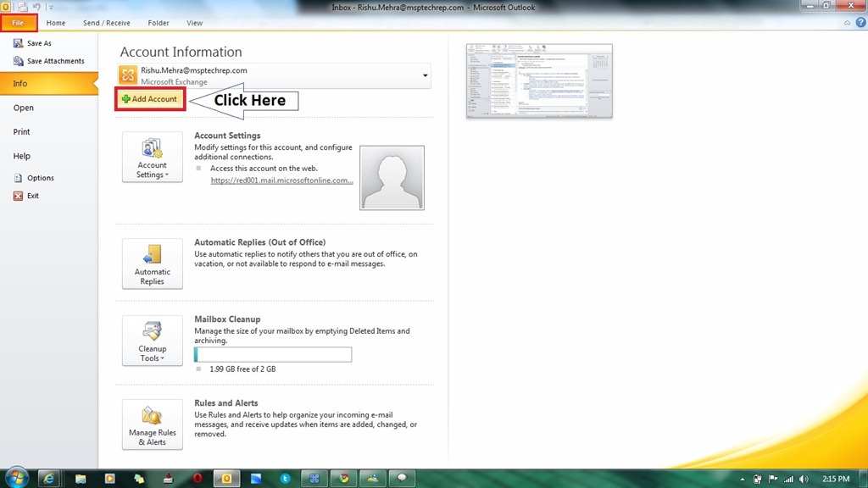Open the Windows Start menu
Image resolution: width=868 pixels, height=488 pixels.
[x=17, y=478]
